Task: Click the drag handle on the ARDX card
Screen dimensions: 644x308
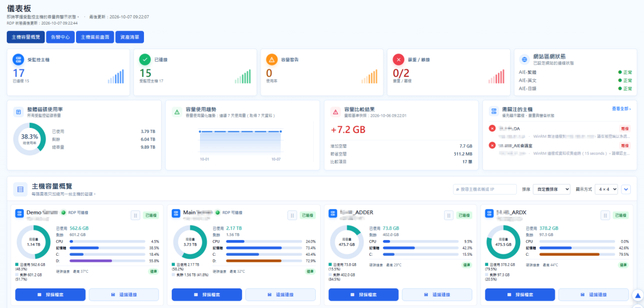Action: coord(606,215)
